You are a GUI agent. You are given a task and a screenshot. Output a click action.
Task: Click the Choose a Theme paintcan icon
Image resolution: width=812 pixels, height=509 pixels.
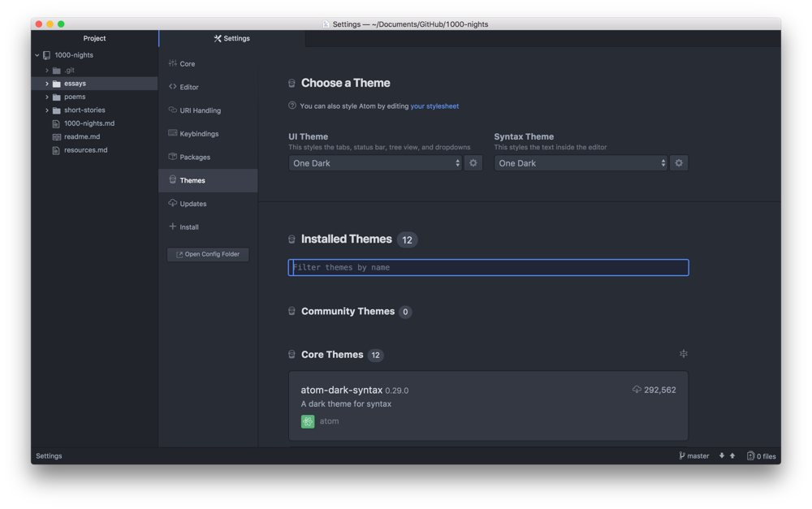pyautogui.click(x=292, y=83)
